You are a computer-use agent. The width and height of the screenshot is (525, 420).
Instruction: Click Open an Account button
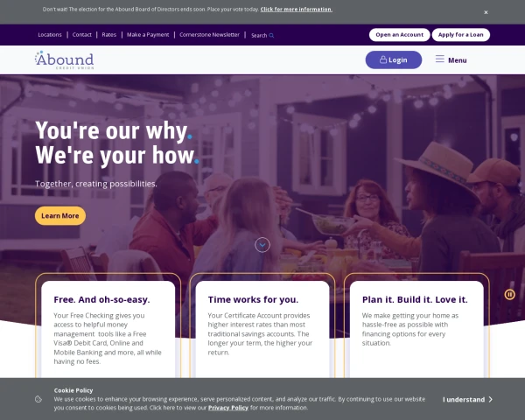pos(400,35)
